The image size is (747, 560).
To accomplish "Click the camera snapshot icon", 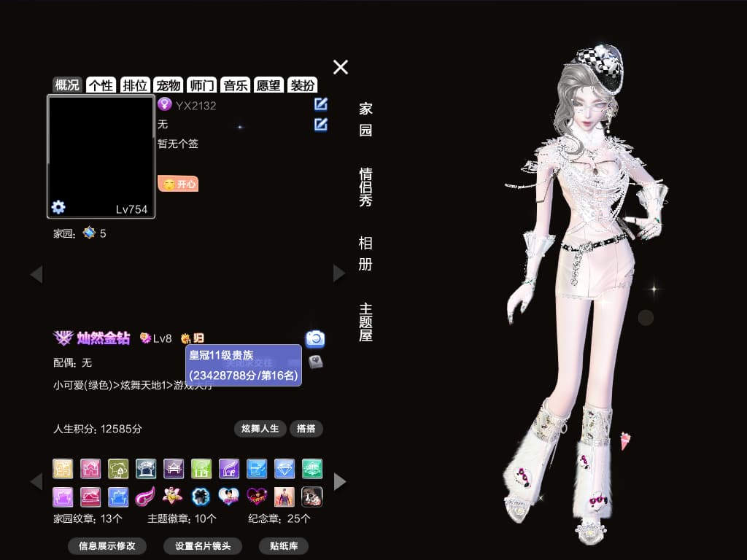I will [314, 340].
